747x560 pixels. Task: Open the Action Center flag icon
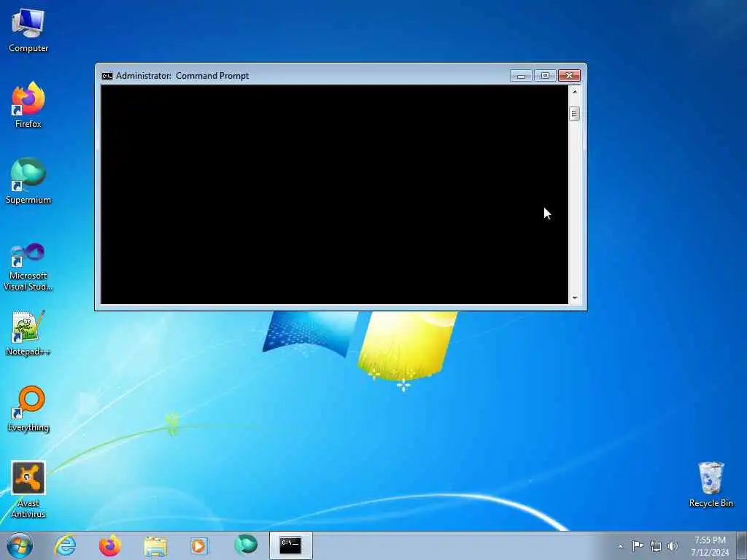click(638, 545)
